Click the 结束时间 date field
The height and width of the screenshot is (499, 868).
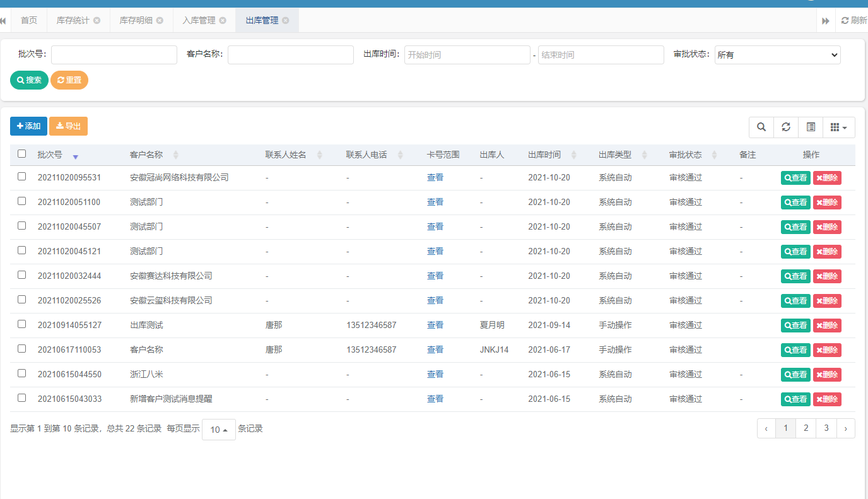pos(601,55)
